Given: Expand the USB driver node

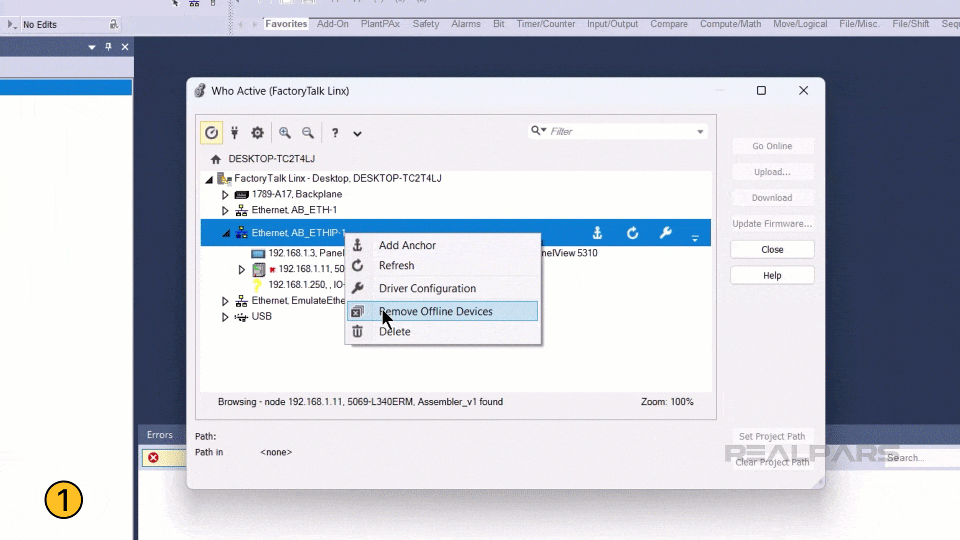Looking at the screenshot, I should point(225,317).
